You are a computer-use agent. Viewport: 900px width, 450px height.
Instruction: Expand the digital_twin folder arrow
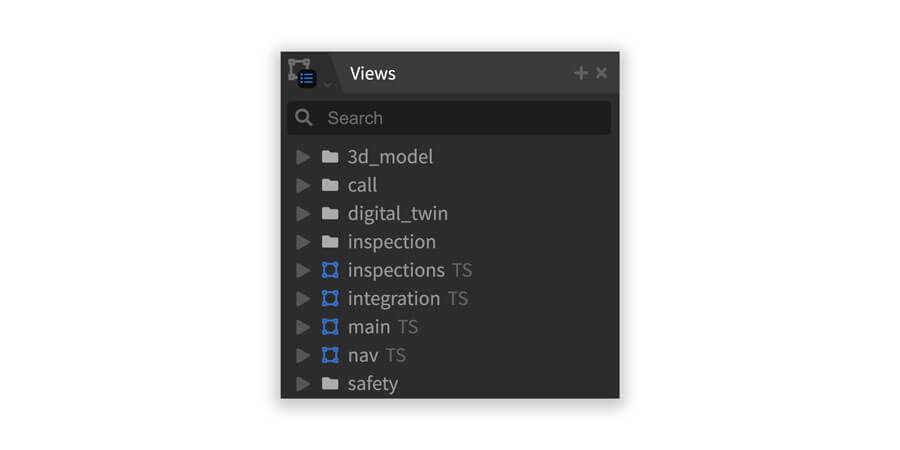(303, 214)
